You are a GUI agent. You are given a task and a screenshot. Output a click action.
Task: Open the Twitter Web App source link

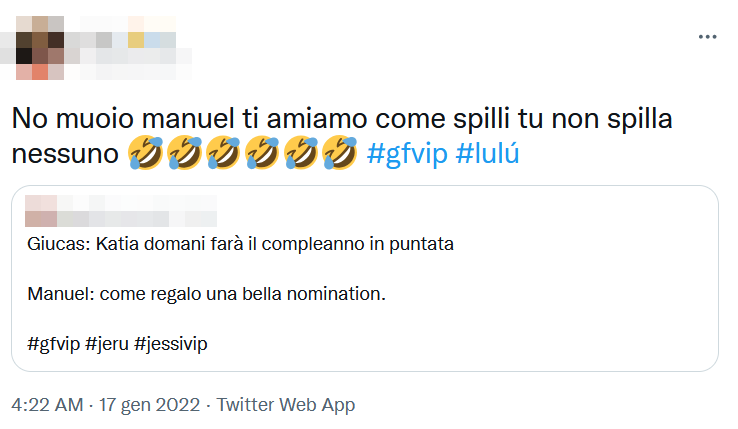(x=285, y=405)
